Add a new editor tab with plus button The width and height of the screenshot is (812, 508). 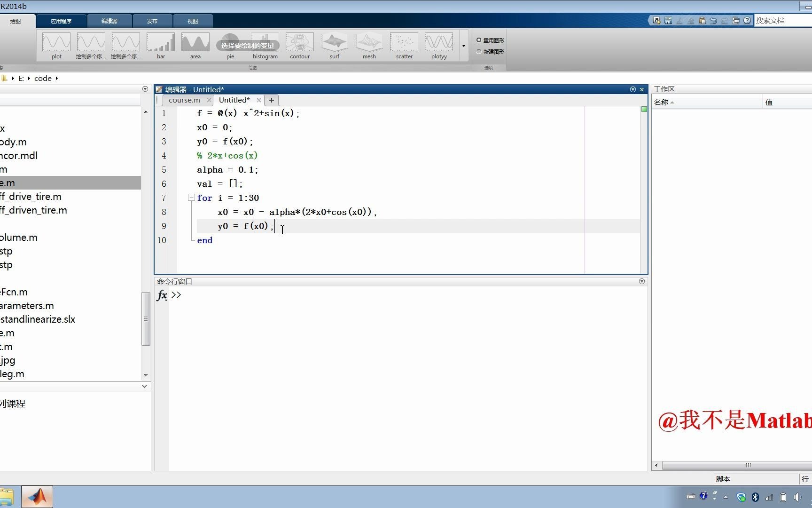click(271, 100)
